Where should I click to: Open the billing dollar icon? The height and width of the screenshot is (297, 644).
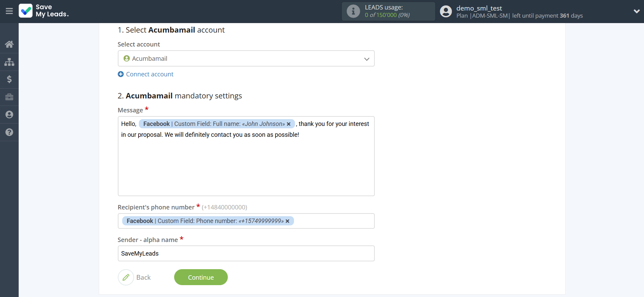coord(9,79)
